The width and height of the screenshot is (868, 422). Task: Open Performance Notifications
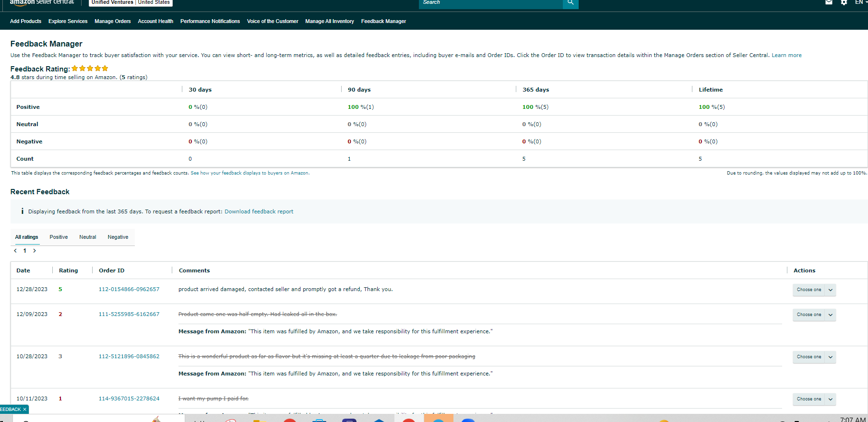click(210, 21)
